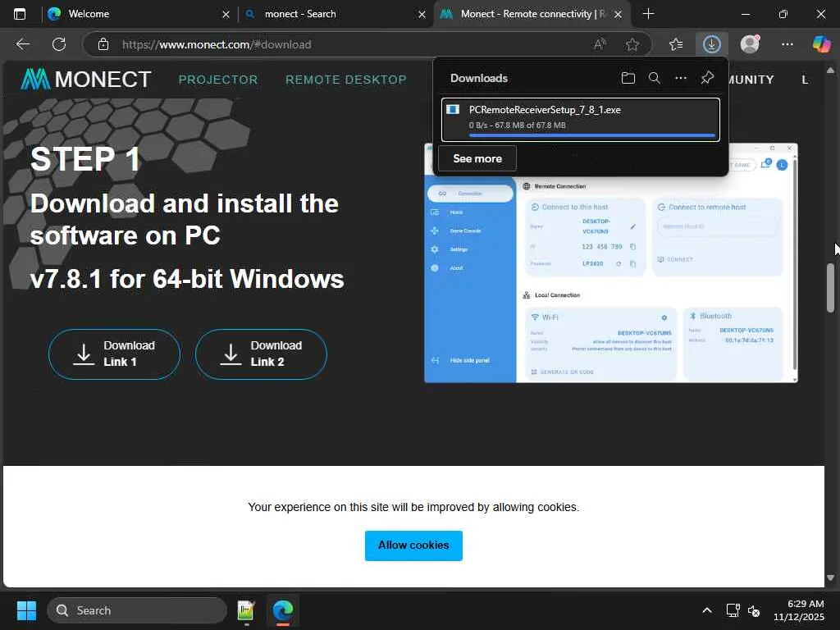
Task: Launch Copilot from the toolbar
Action: pyautogui.click(x=820, y=44)
